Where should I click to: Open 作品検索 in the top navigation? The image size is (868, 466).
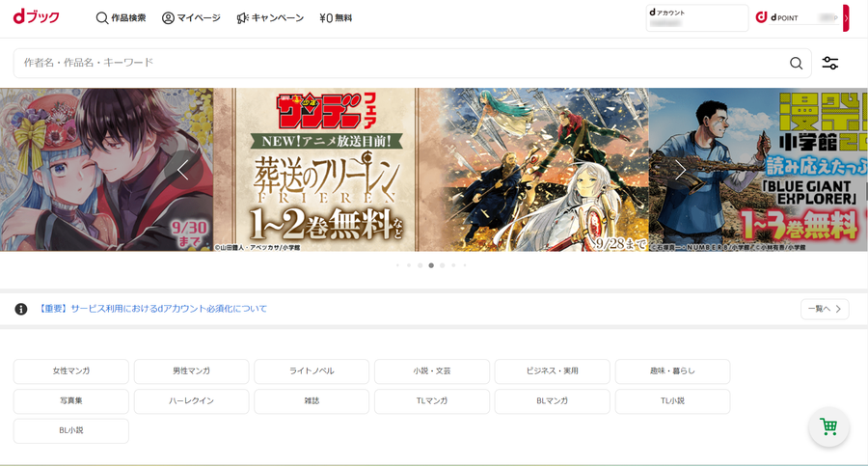pyautogui.click(x=122, y=17)
